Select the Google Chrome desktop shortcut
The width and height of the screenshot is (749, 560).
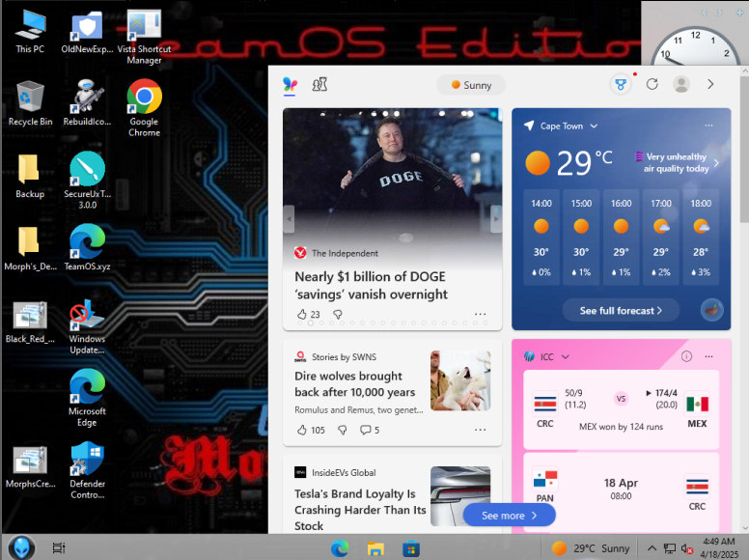tap(144, 108)
